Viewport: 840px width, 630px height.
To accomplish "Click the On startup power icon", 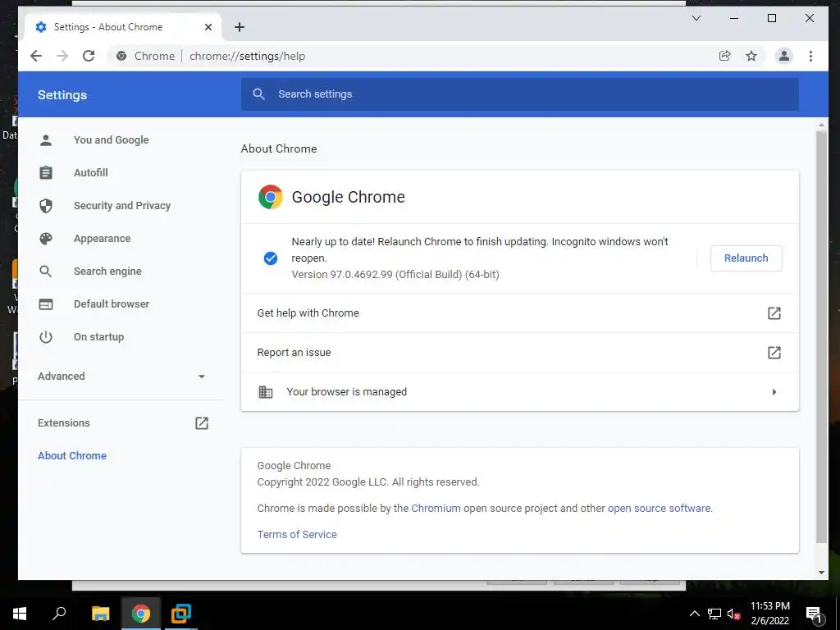I will click(46, 337).
